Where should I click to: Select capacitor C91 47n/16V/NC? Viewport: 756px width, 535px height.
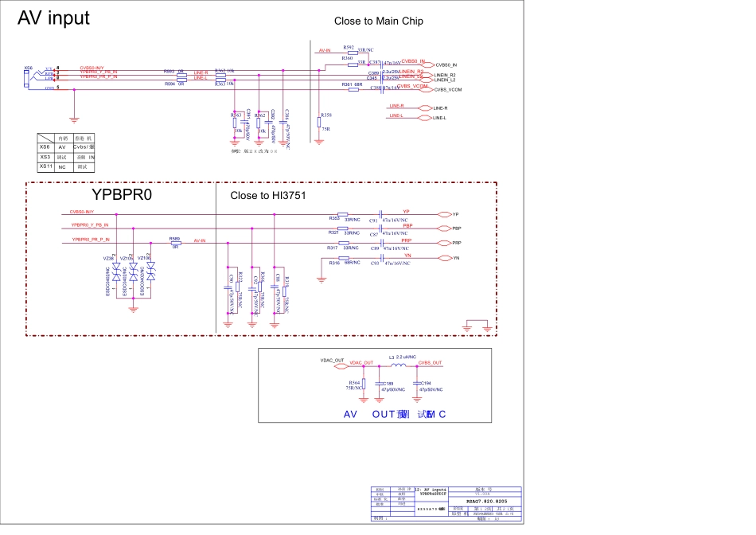tap(381, 214)
